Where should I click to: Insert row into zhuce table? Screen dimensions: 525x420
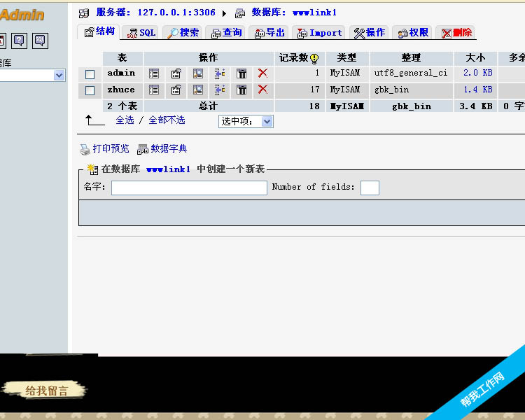[220, 90]
